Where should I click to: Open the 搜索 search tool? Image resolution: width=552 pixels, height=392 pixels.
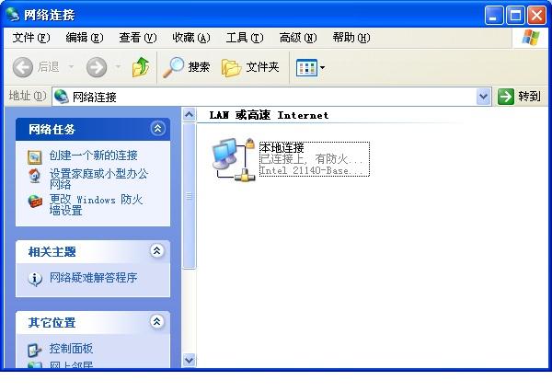(186, 67)
